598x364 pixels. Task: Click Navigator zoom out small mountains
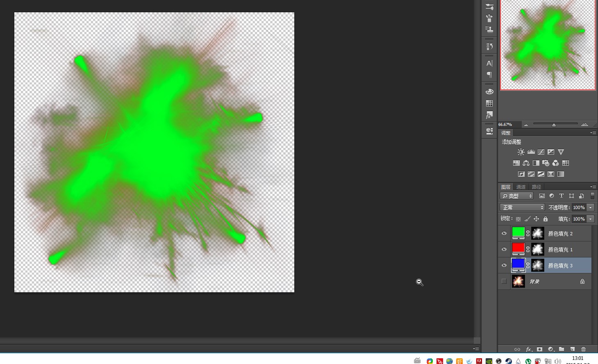tap(526, 125)
